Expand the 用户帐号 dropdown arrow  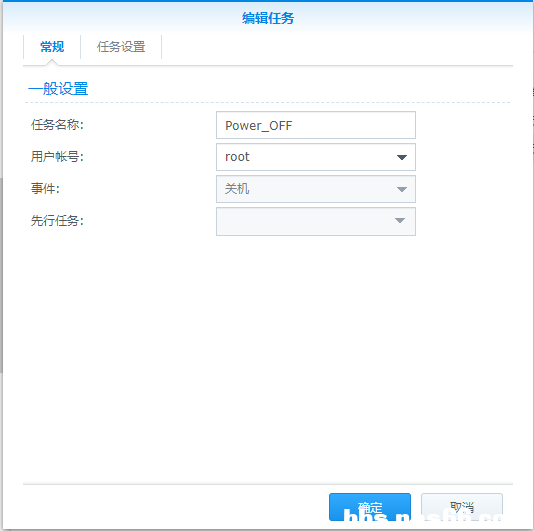pos(402,157)
